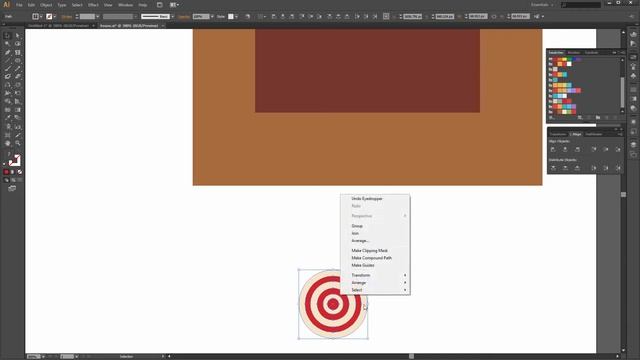Open the Stroke panel from dock
The image size is (640, 360).
pos(633,90)
